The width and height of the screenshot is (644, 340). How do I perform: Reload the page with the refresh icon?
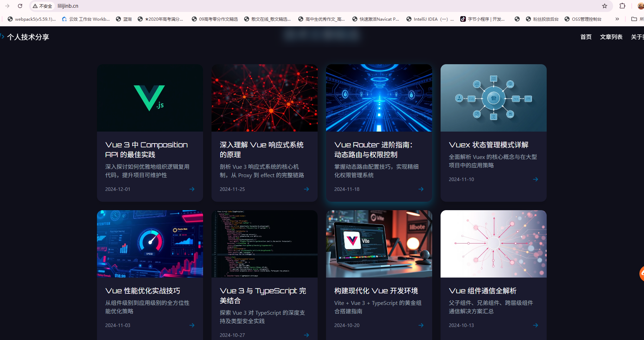point(20,6)
